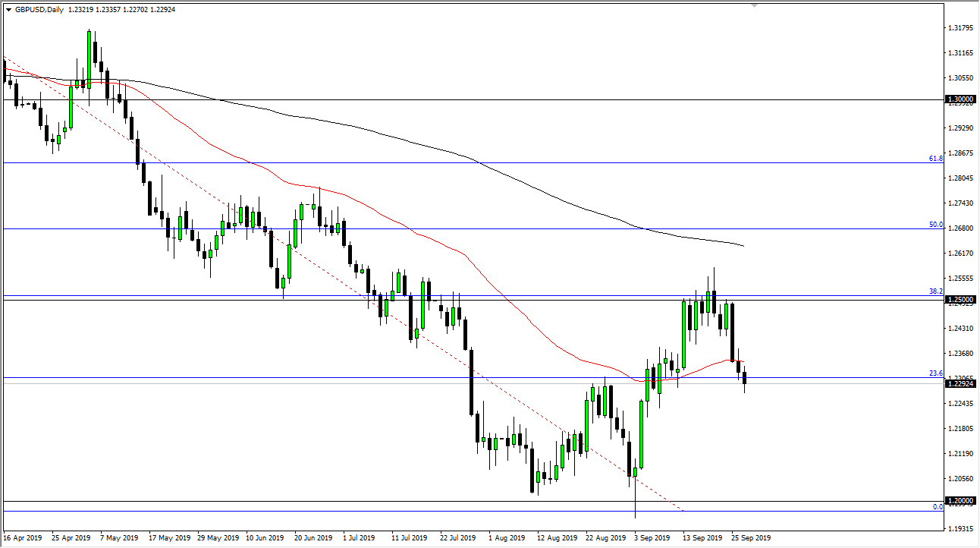
Task: Click the 38.2 Fibonacci level label
Action: click(934, 290)
